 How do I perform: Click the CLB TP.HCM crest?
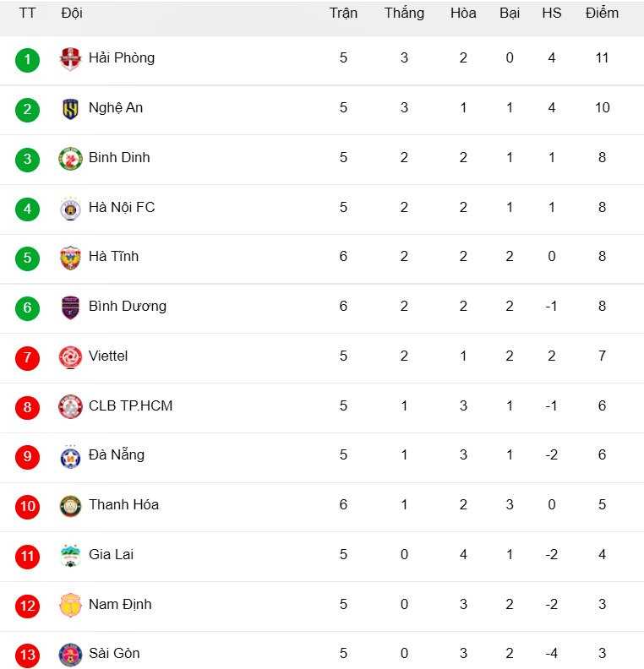(x=70, y=407)
